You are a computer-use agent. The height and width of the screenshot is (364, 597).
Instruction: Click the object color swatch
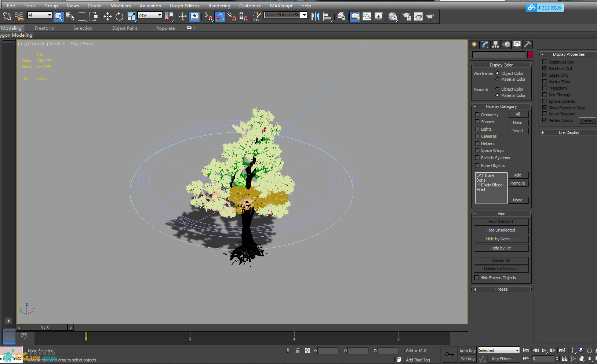[530, 54]
